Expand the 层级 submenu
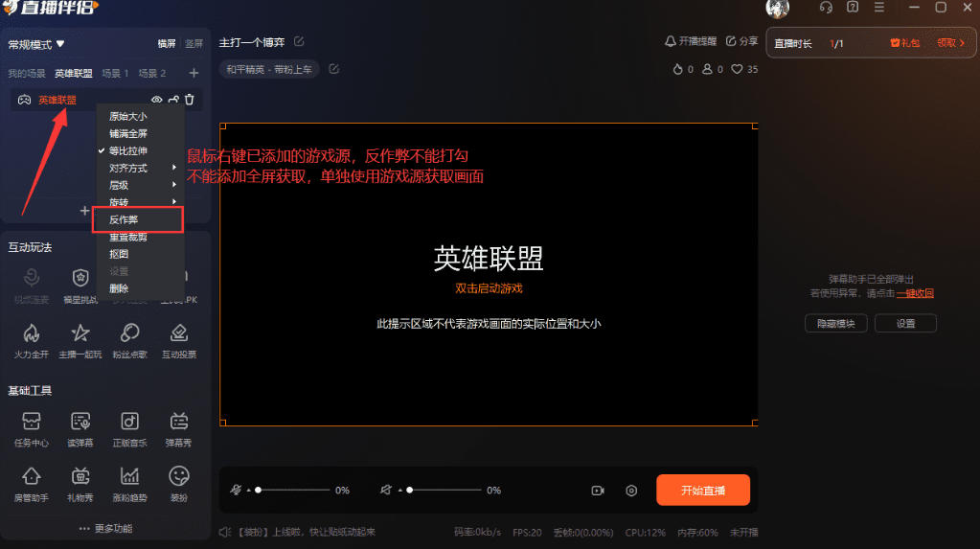Image resolution: width=980 pixels, height=549 pixels. point(140,185)
